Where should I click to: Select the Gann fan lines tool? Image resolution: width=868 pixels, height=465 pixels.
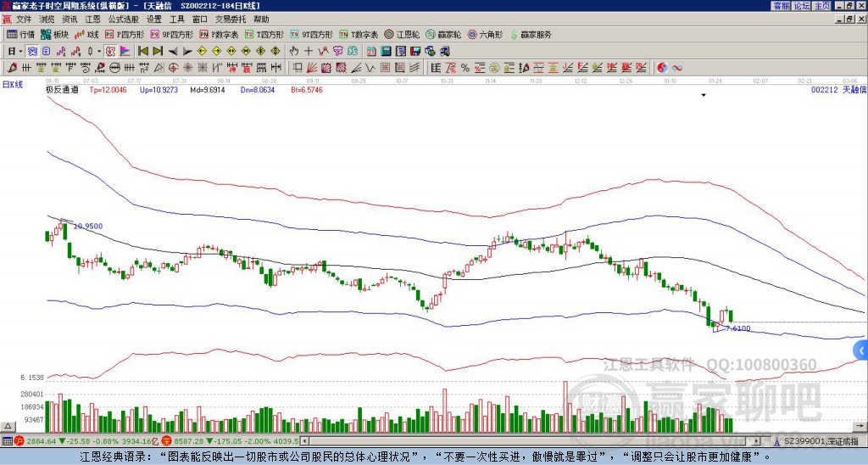312,68
